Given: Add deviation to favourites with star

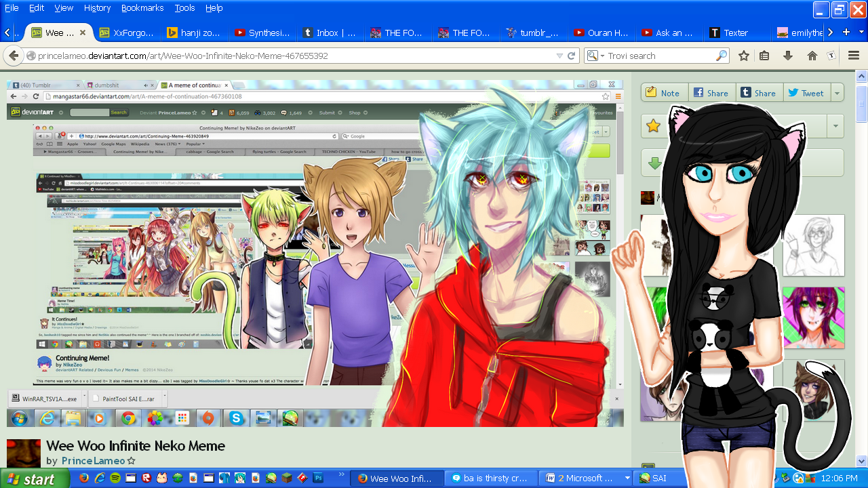Looking at the screenshot, I should click(x=654, y=126).
